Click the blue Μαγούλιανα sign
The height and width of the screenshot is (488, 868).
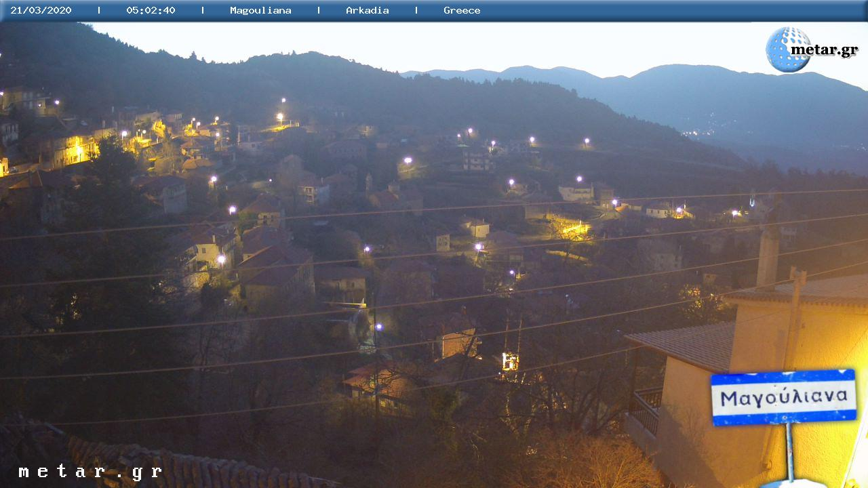pyautogui.click(x=783, y=397)
